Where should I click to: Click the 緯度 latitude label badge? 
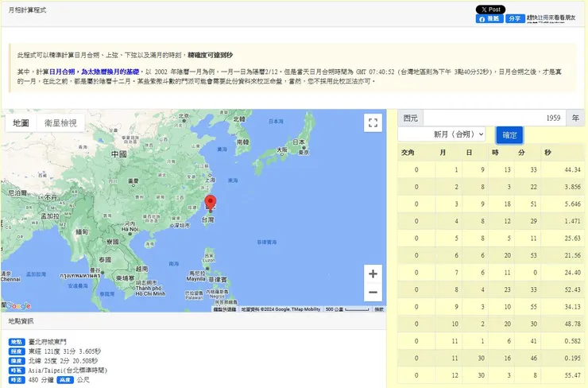(x=16, y=360)
